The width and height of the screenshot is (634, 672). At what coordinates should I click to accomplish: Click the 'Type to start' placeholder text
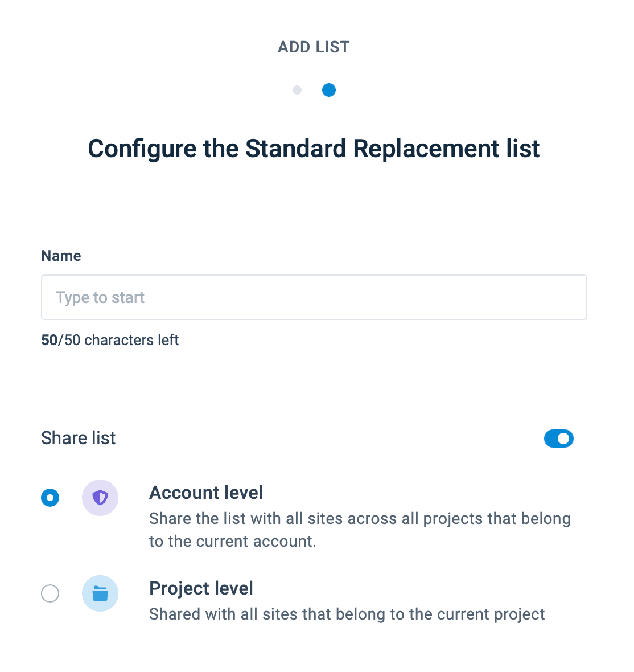pyautogui.click(x=100, y=297)
